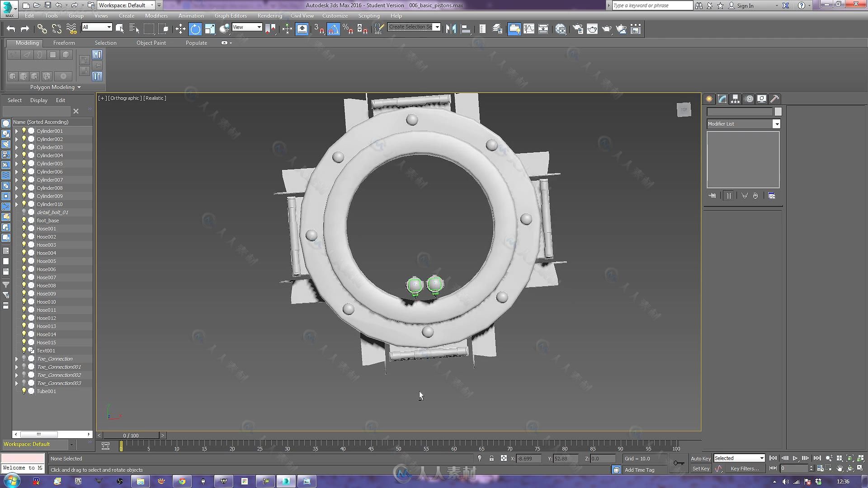Activate Select and Rotate tool
This screenshot has width=868, height=488.
pyautogui.click(x=195, y=29)
